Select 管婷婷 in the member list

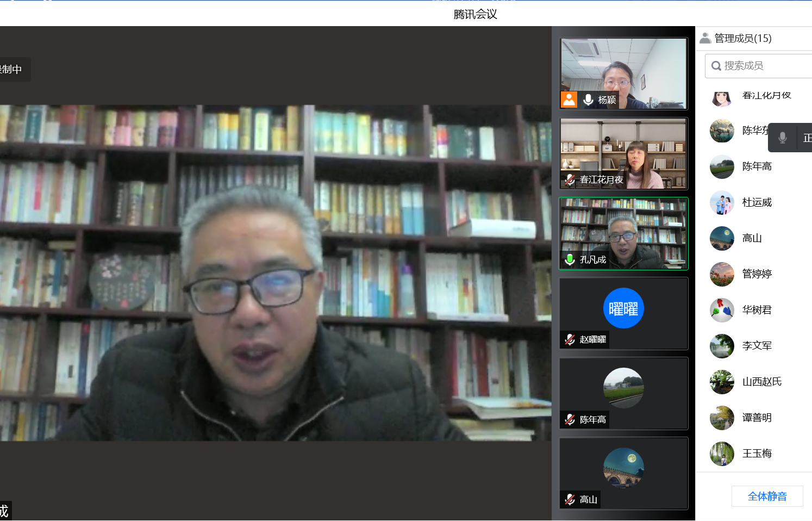(757, 274)
